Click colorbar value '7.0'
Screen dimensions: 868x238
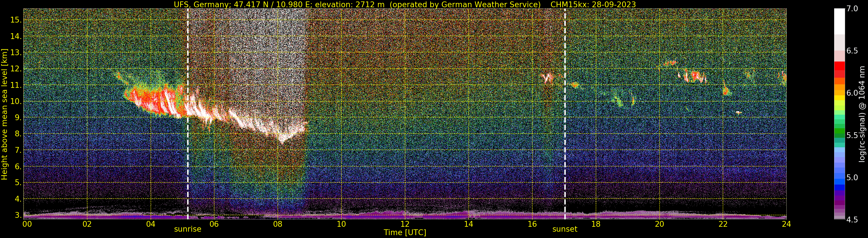(x=852, y=8)
